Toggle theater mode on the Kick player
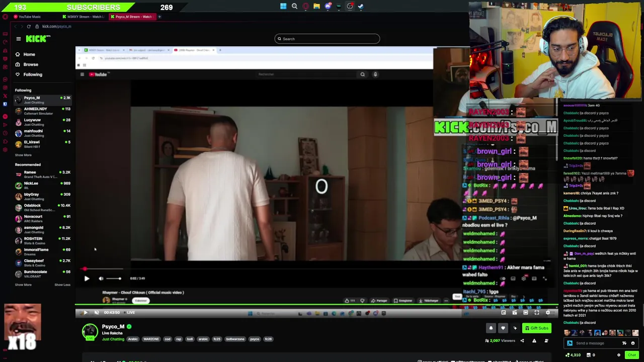 point(526,313)
